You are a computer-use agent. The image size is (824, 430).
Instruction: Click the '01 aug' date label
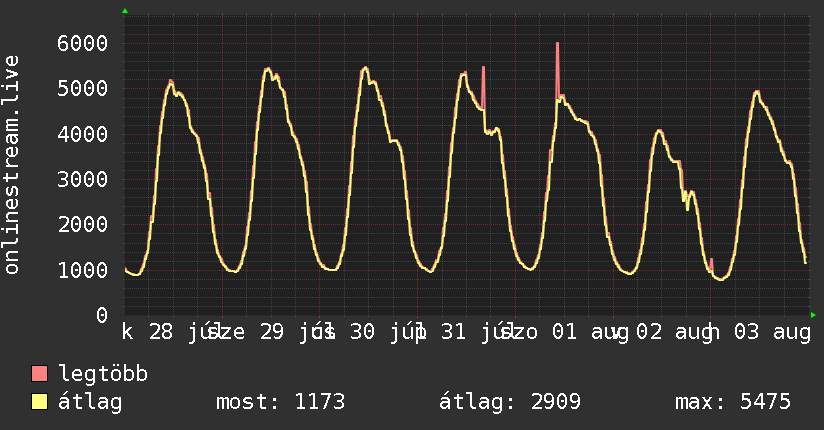(590, 332)
